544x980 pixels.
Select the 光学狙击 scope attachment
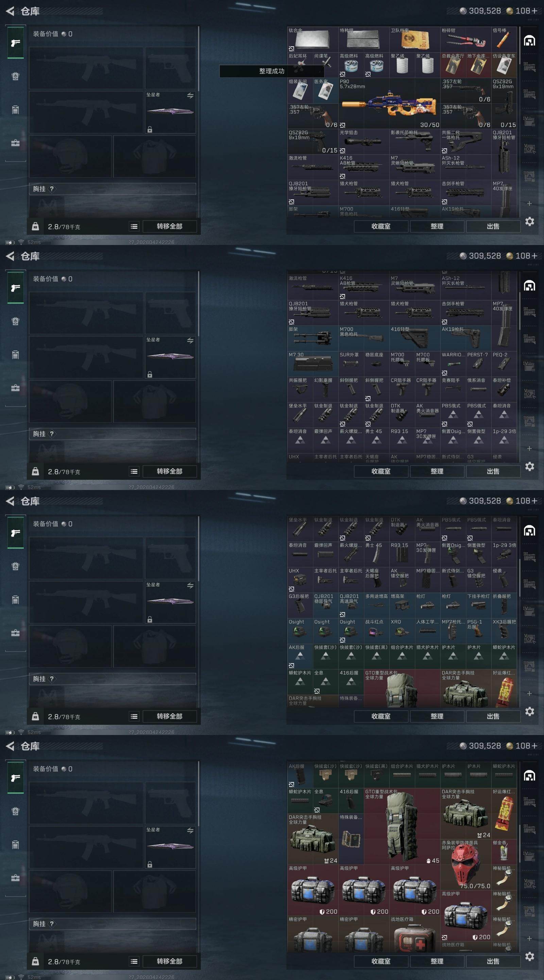coord(364,142)
